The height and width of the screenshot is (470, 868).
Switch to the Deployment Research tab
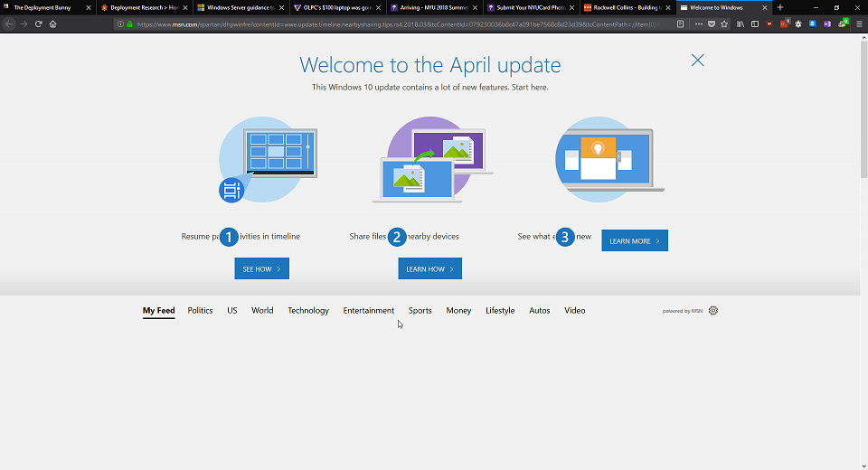click(144, 8)
